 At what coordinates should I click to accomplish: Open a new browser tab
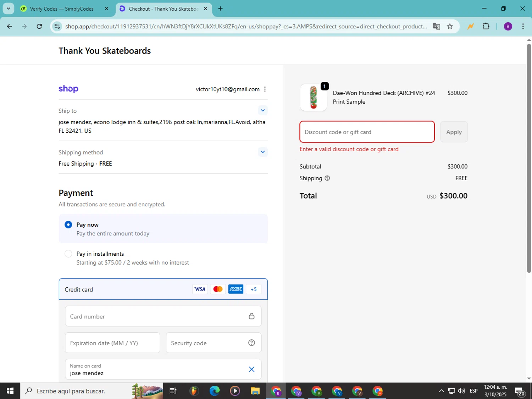pyautogui.click(x=220, y=9)
